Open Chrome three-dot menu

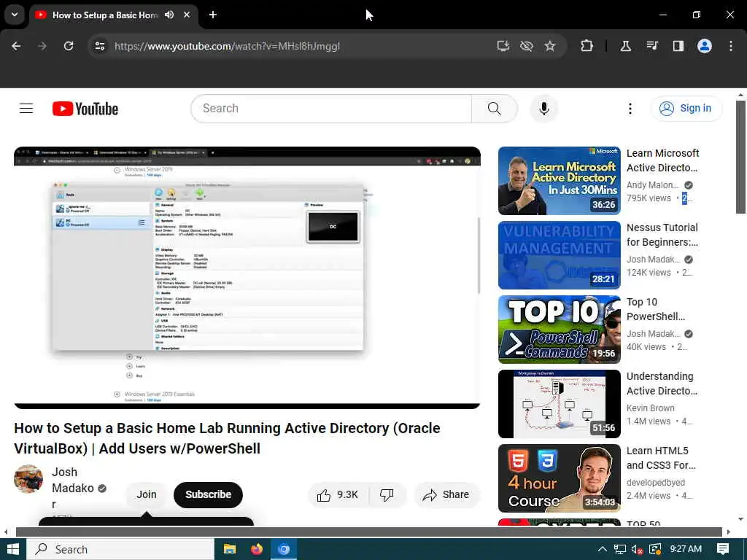pyautogui.click(x=731, y=46)
